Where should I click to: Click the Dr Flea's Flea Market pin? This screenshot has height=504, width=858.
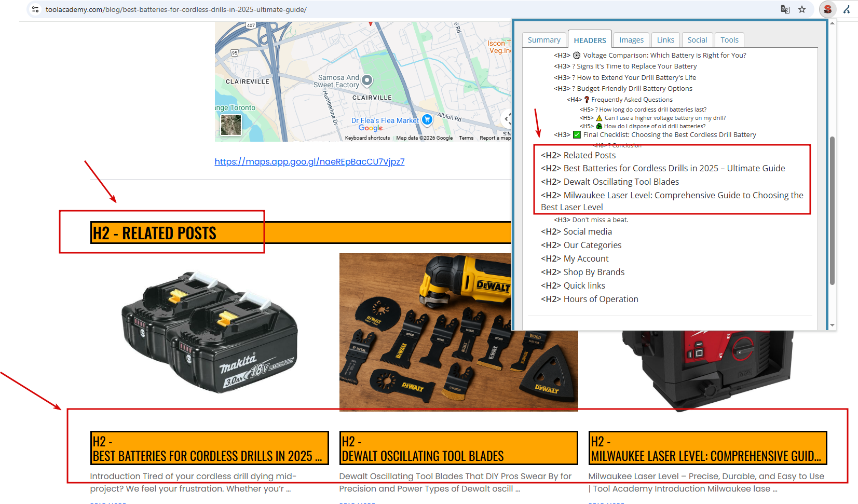point(427,120)
